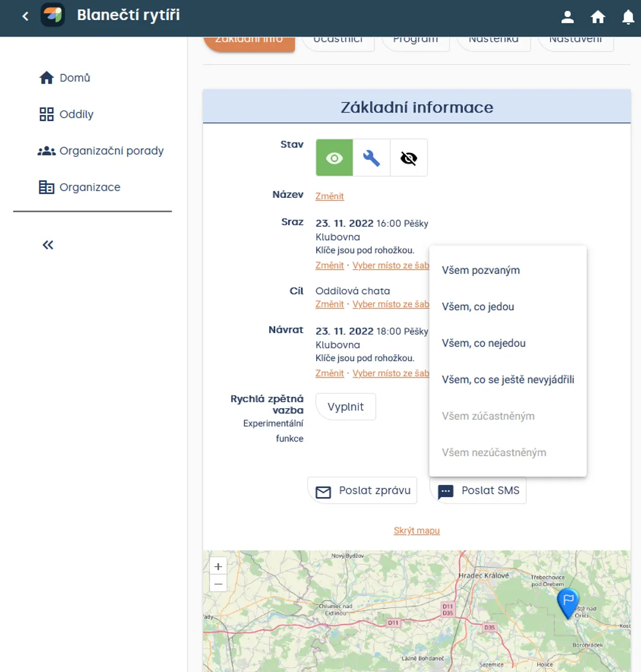Go back using the header arrow
Screen dimensions: 641x672
(25, 16)
